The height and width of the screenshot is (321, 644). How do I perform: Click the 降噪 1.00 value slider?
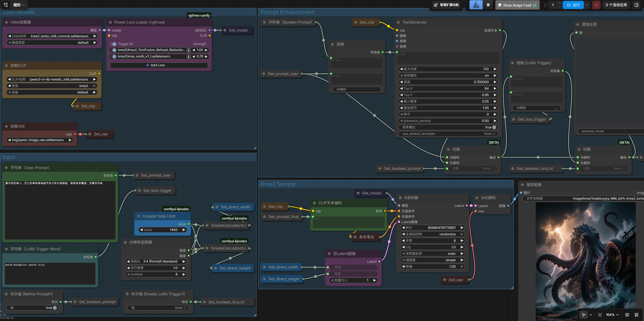[x=432, y=267]
